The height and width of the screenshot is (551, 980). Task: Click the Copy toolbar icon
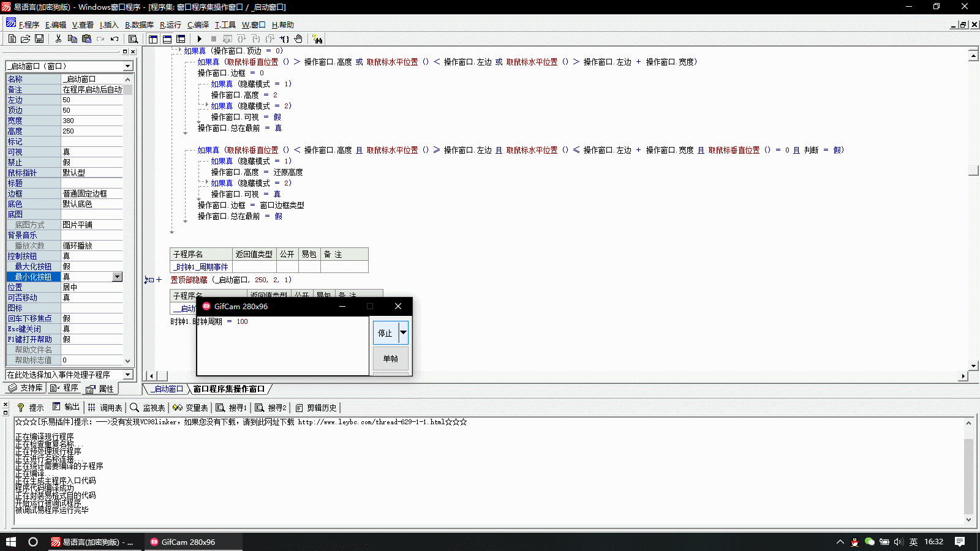point(72,39)
